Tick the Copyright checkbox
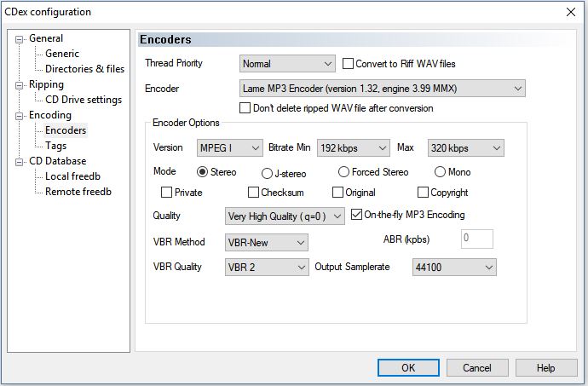Image resolution: width=588 pixels, height=386 pixels. coord(424,193)
